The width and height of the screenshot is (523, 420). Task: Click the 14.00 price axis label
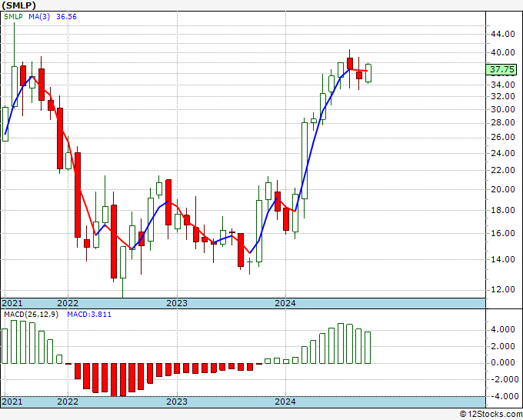click(x=503, y=259)
